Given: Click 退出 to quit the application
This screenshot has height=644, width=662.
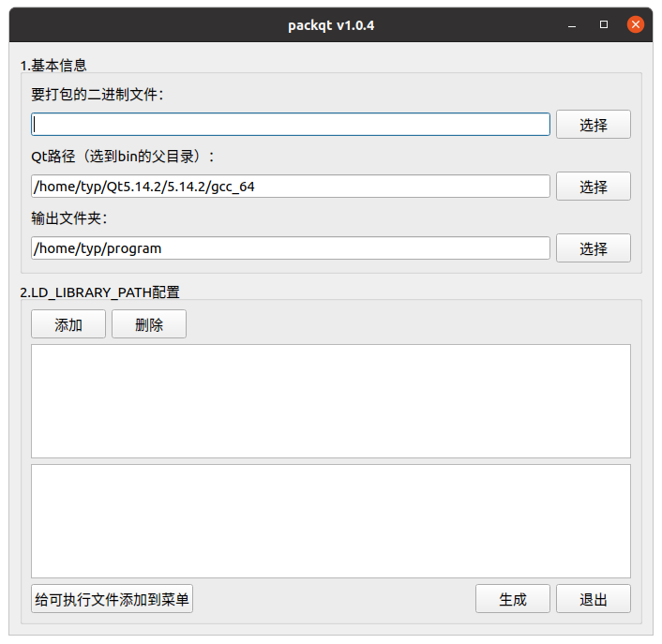Looking at the screenshot, I should tap(594, 599).
